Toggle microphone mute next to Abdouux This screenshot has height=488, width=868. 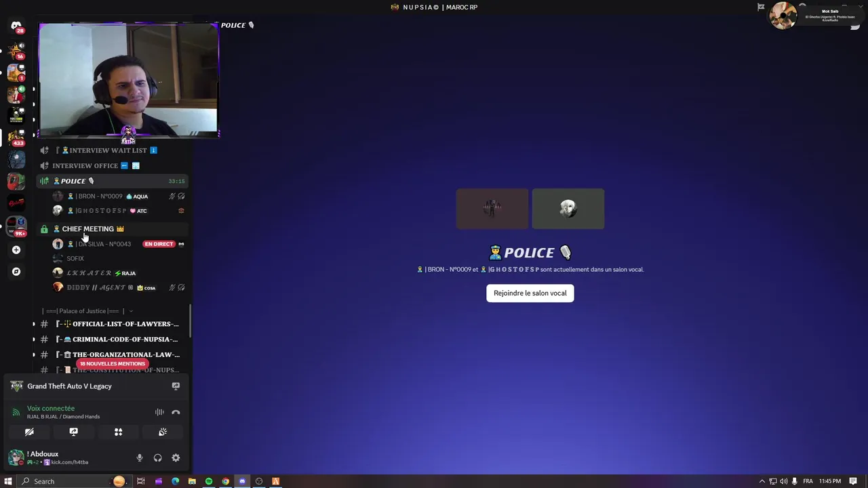[x=140, y=458]
